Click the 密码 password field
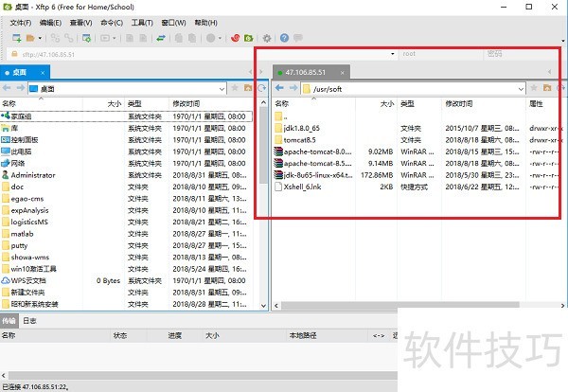The height and width of the screenshot is (392, 568). click(521, 54)
